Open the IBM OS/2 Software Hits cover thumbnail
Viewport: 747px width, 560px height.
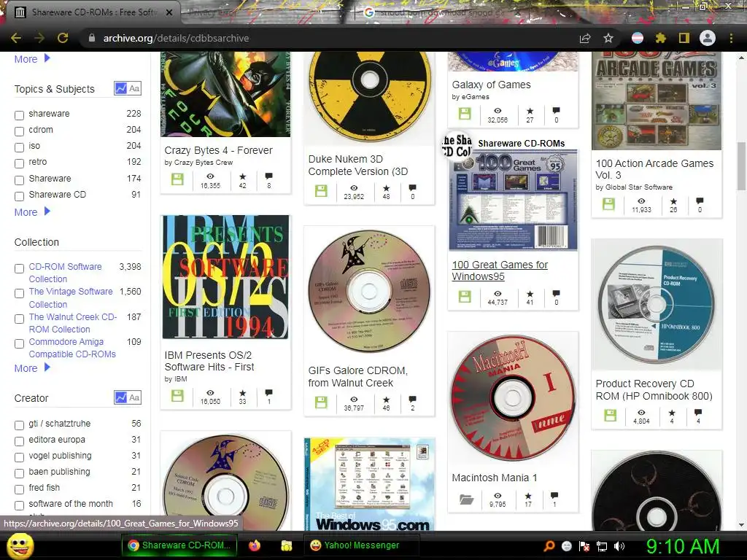(225, 277)
